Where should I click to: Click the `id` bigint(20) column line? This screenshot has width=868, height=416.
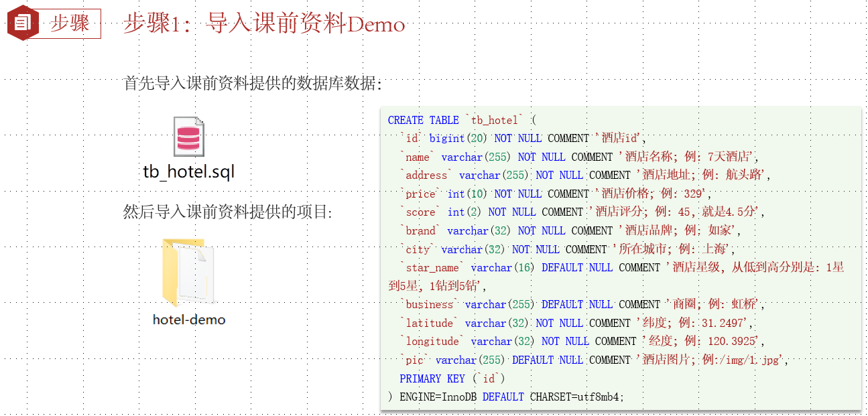[522, 139]
